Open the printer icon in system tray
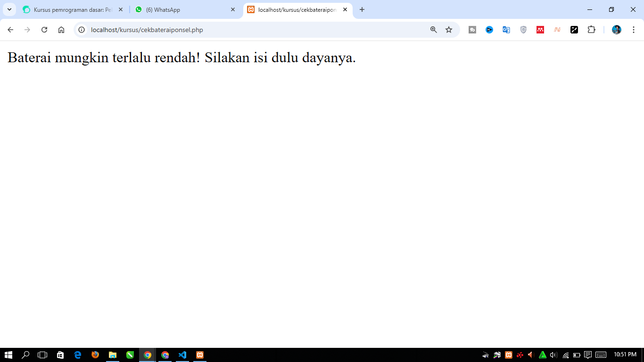Image resolution: width=644 pixels, height=362 pixels. [x=497, y=355]
